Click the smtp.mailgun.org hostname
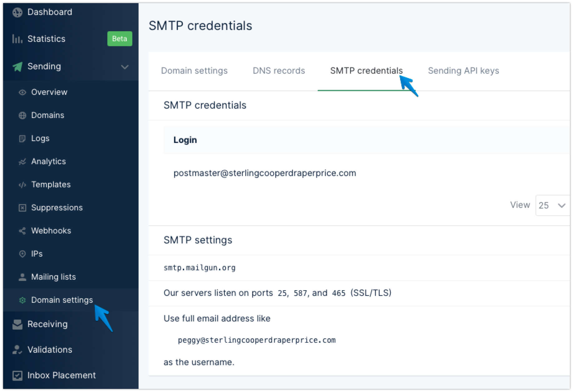 pyautogui.click(x=199, y=268)
